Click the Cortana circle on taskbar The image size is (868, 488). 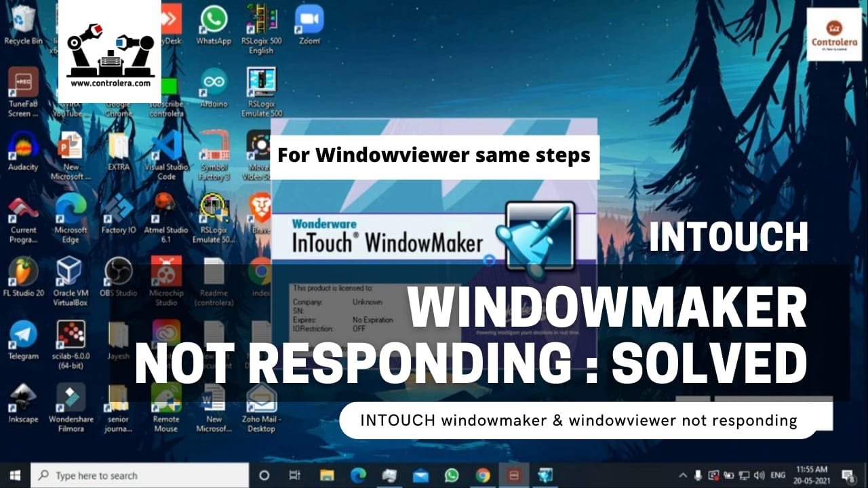click(264, 475)
